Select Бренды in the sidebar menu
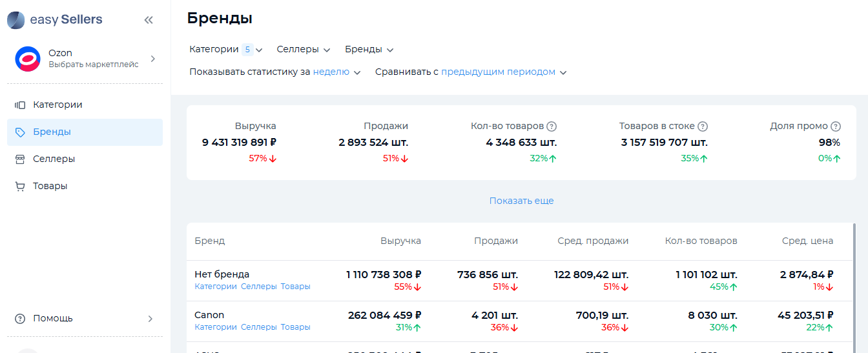Viewport: 868px width, 353px height. (x=52, y=132)
